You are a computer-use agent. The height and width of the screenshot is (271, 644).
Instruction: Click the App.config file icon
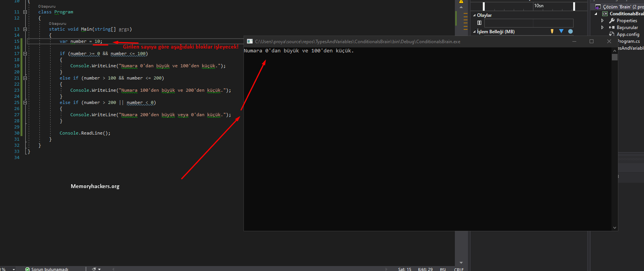[x=612, y=34]
